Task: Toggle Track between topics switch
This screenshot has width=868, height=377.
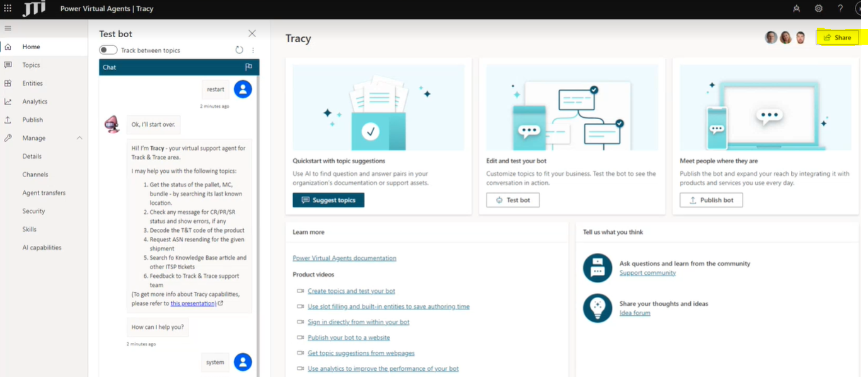Action: click(108, 50)
